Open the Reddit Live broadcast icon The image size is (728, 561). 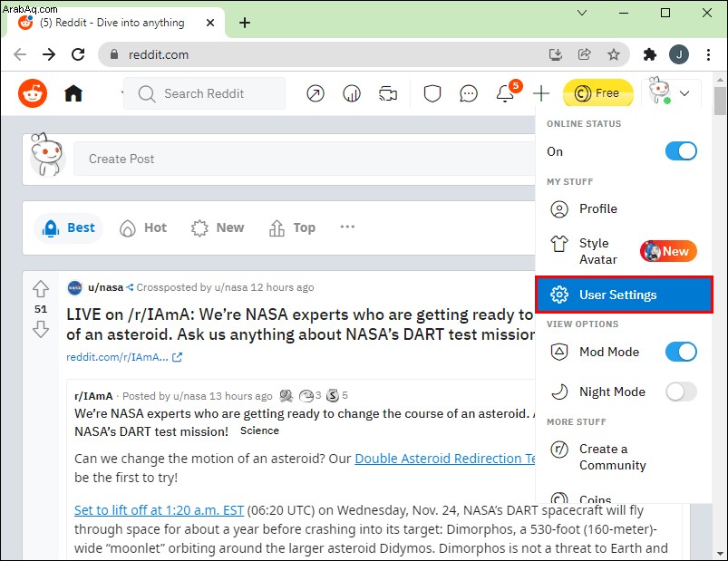(388, 93)
